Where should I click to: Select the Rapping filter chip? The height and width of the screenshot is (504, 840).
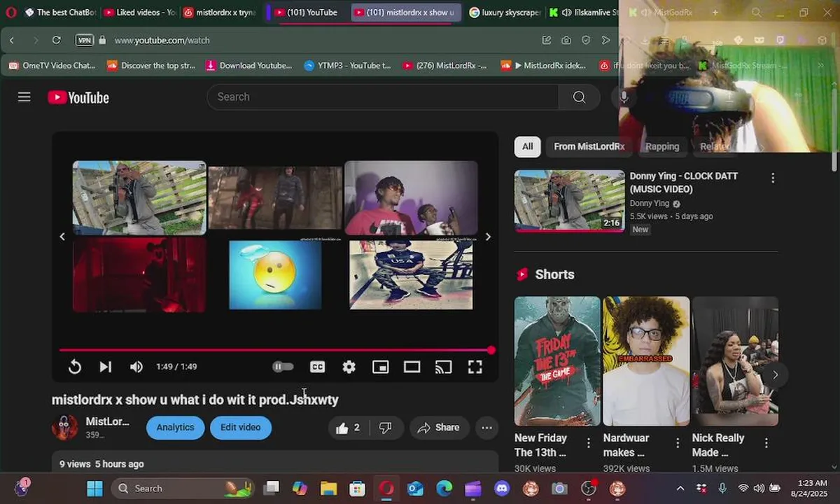point(662,146)
